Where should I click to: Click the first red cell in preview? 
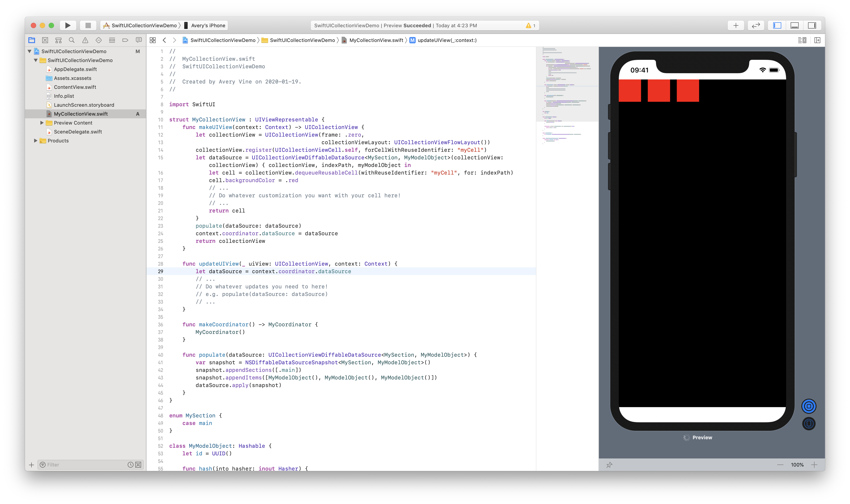(x=630, y=90)
